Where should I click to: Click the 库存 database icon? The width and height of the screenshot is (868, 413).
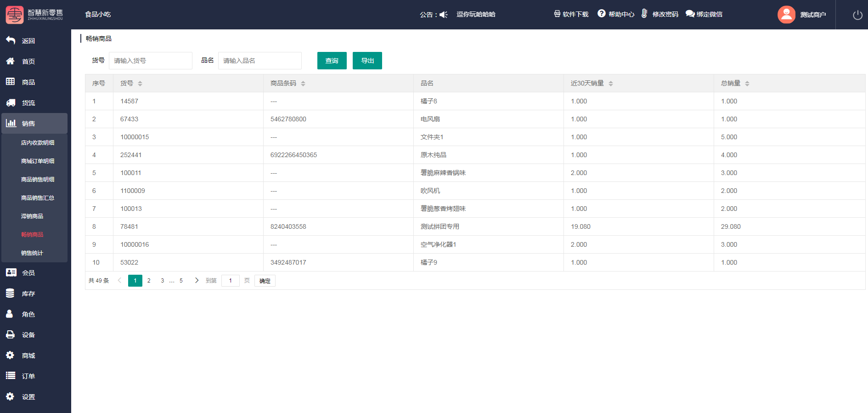pos(10,293)
